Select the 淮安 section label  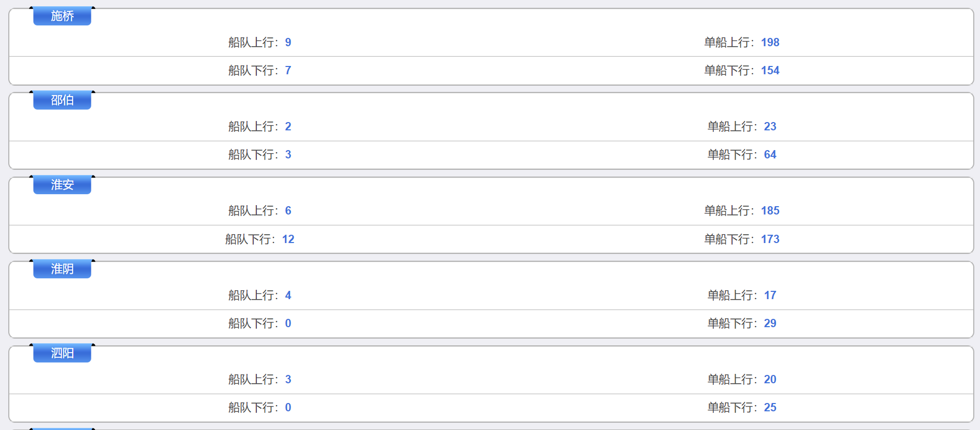click(62, 185)
